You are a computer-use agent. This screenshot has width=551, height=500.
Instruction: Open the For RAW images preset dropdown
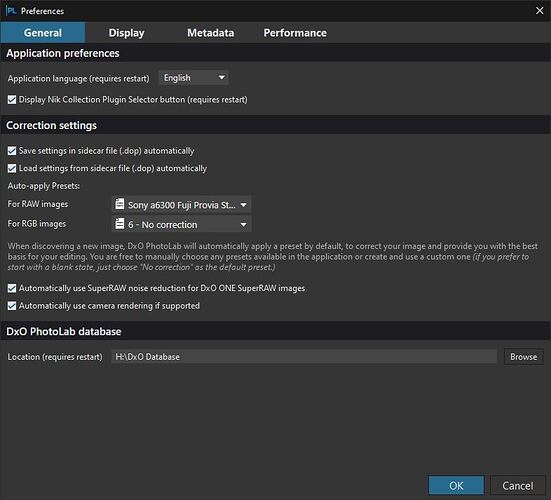pyautogui.click(x=182, y=205)
